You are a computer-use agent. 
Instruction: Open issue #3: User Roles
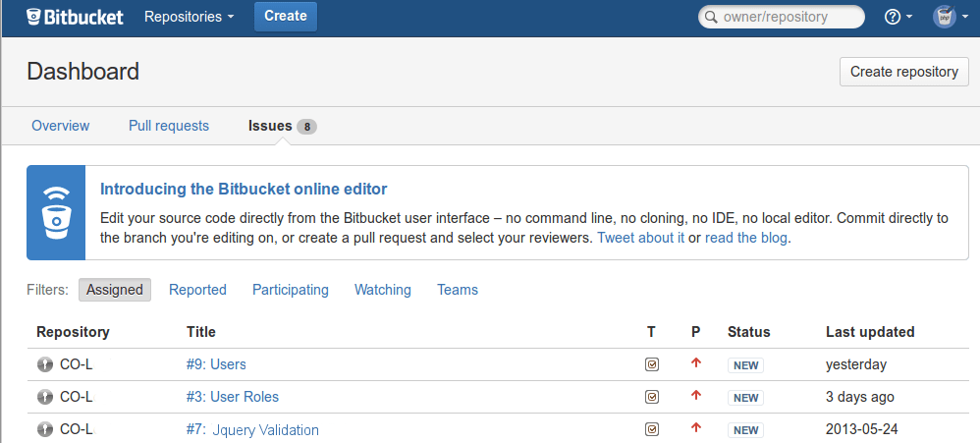tap(233, 397)
